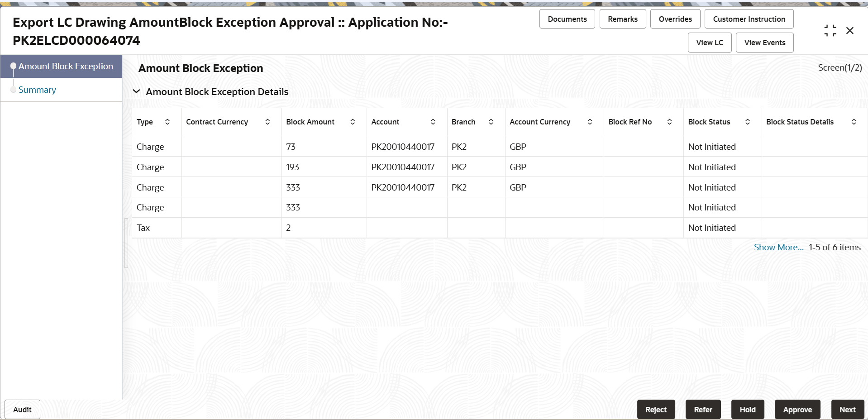The width and height of the screenshot is (868, 420).
Task: Click the View LC button
Action: pos(710,43)
